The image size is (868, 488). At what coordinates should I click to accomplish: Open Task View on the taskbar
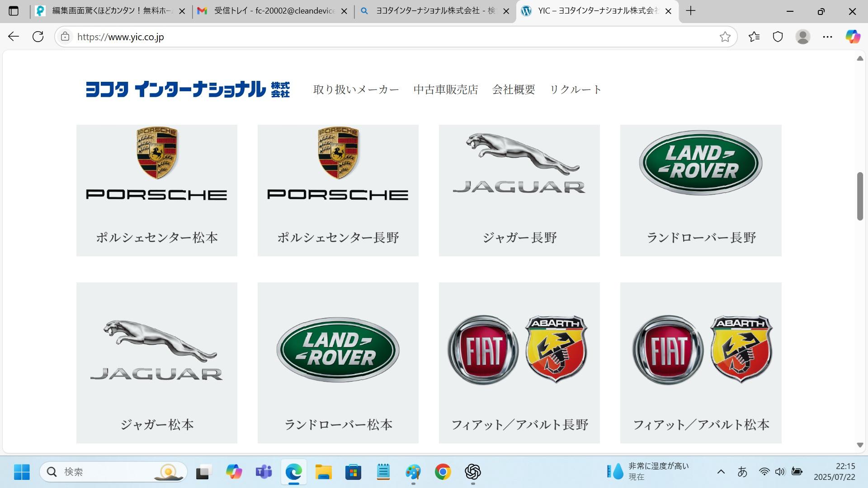point(204,472)
